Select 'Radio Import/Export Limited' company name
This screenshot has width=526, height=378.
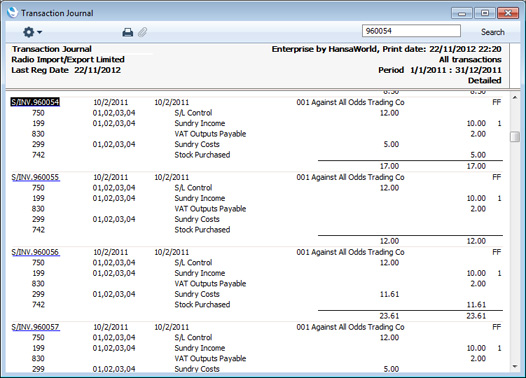click(x=68, y=59)
